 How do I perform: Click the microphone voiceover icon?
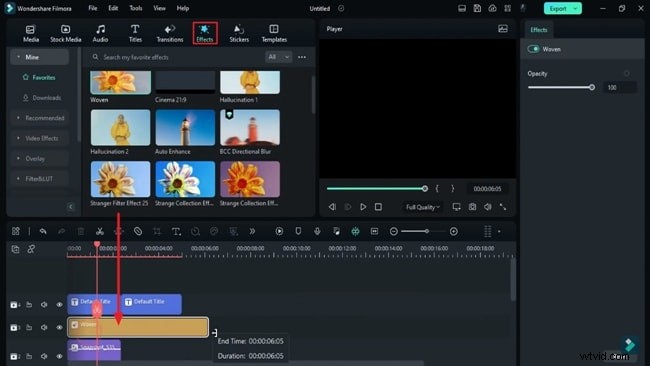(317, 231)
